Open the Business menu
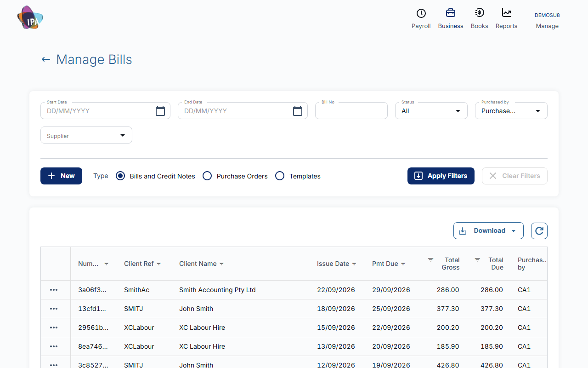This screenshot has height=368, width=588. coord(451,19)
